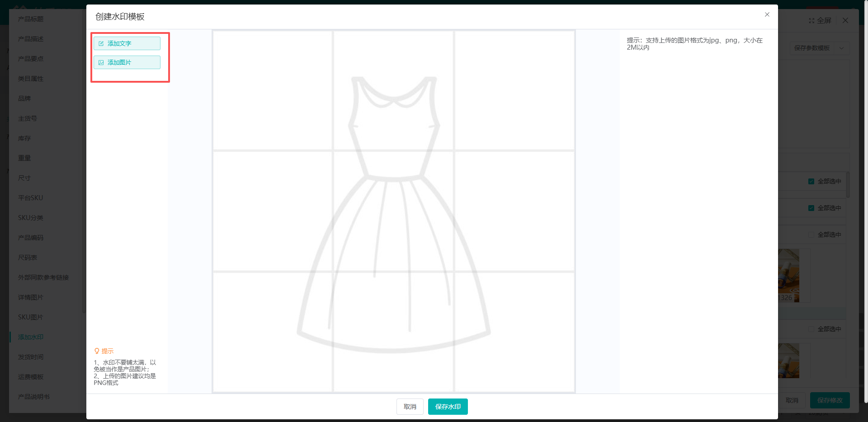Select 添加水印 in the left menu
The width and height of the screenshot is (868, 422).
tap(31, 337)
